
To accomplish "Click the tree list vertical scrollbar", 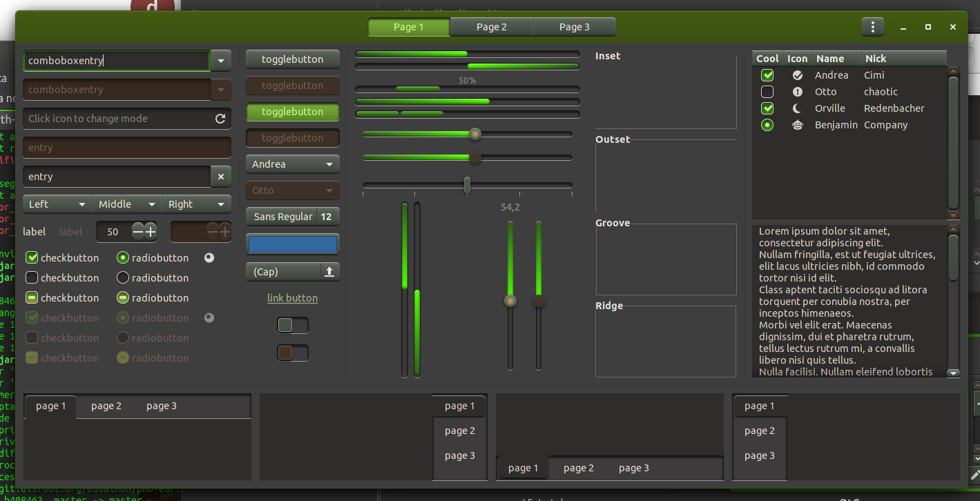I will pyautogui.click(x=954, y=142).
